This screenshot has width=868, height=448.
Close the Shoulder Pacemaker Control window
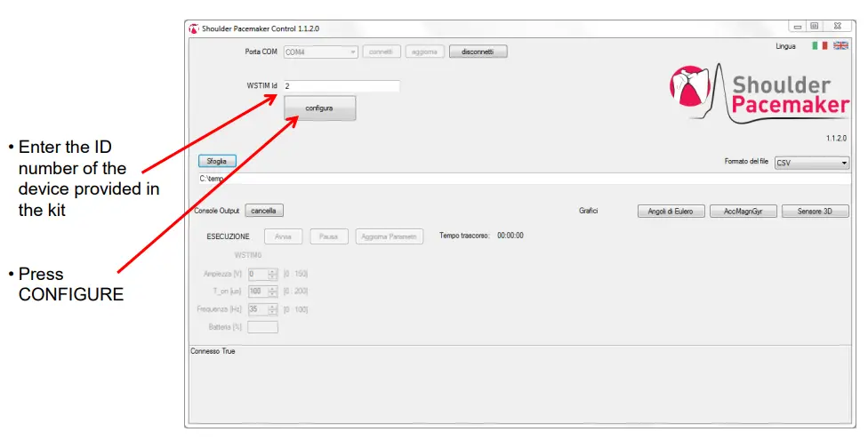(838, 26)
